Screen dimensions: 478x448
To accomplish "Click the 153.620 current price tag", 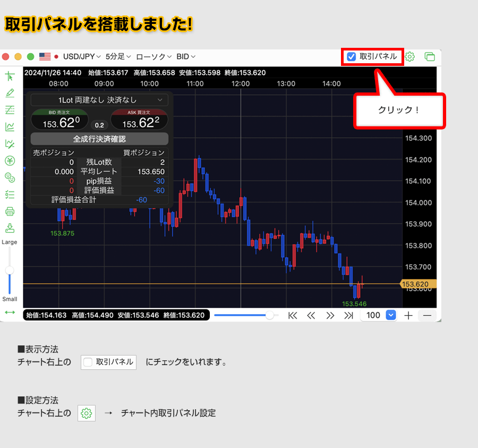I will pyautogui.click(x=418, y=284).
